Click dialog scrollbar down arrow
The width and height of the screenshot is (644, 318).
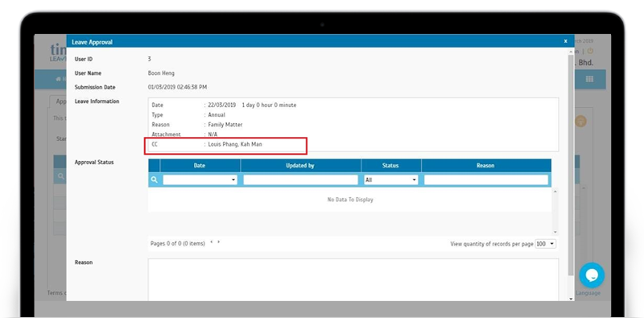pyautogui.click(x=571, y=299)
